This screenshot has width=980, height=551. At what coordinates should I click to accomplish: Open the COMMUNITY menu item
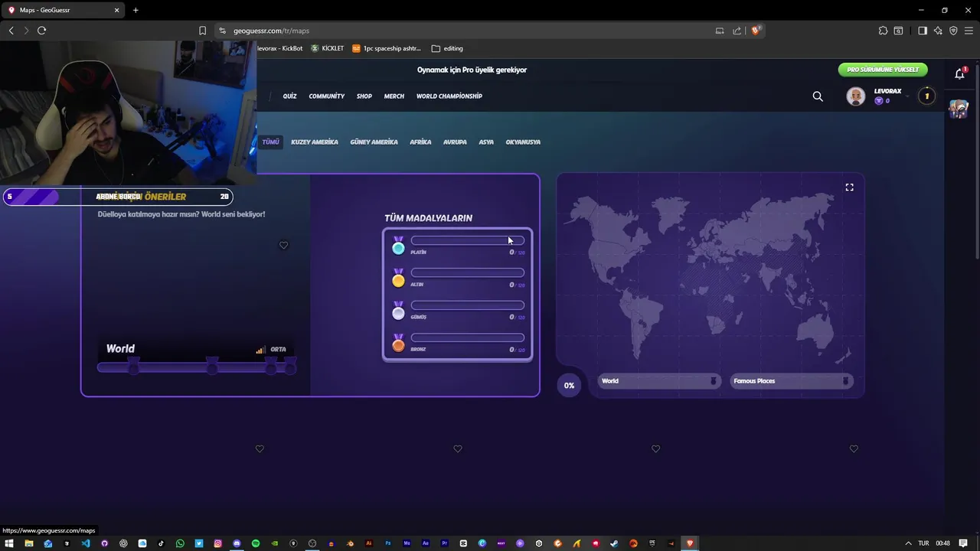(x=327, y=96)
